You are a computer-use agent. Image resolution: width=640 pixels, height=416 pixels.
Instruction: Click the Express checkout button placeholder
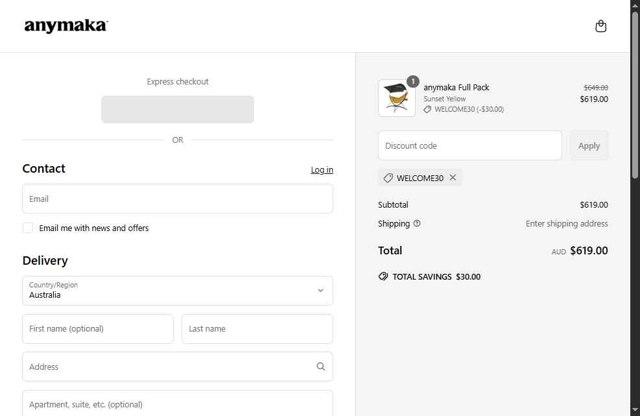[178, 109]
